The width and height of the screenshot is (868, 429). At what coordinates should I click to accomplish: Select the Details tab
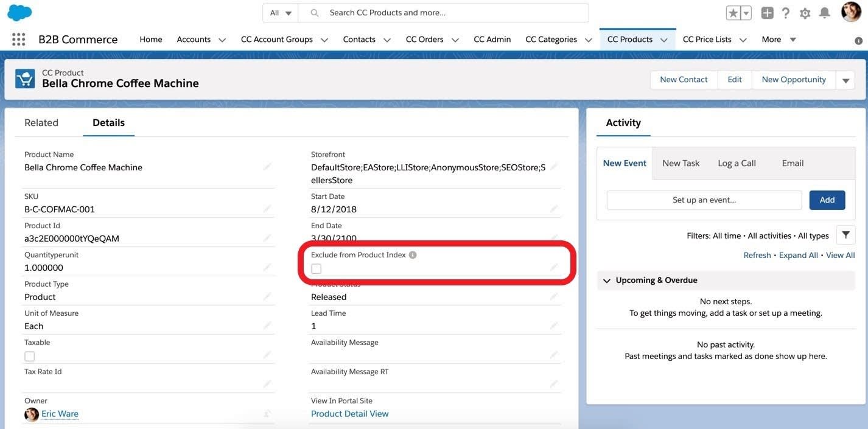click(x=108, y=122)
